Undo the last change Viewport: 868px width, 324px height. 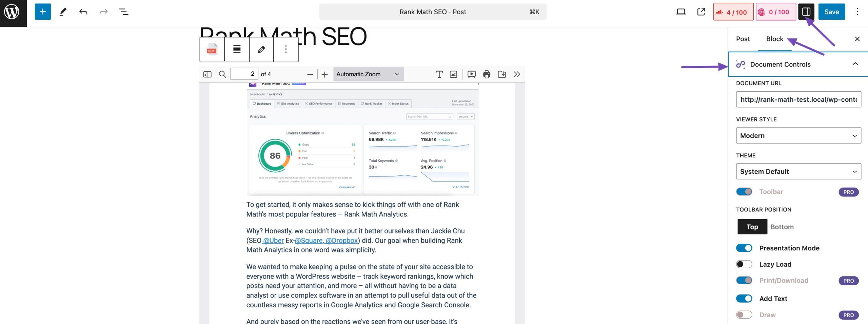[83, 12]
